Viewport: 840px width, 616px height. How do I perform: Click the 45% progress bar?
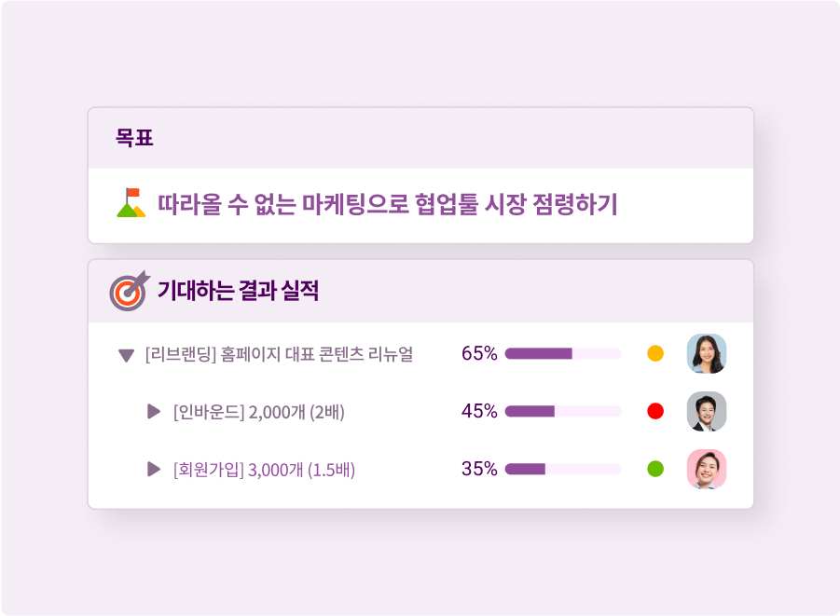563,411
